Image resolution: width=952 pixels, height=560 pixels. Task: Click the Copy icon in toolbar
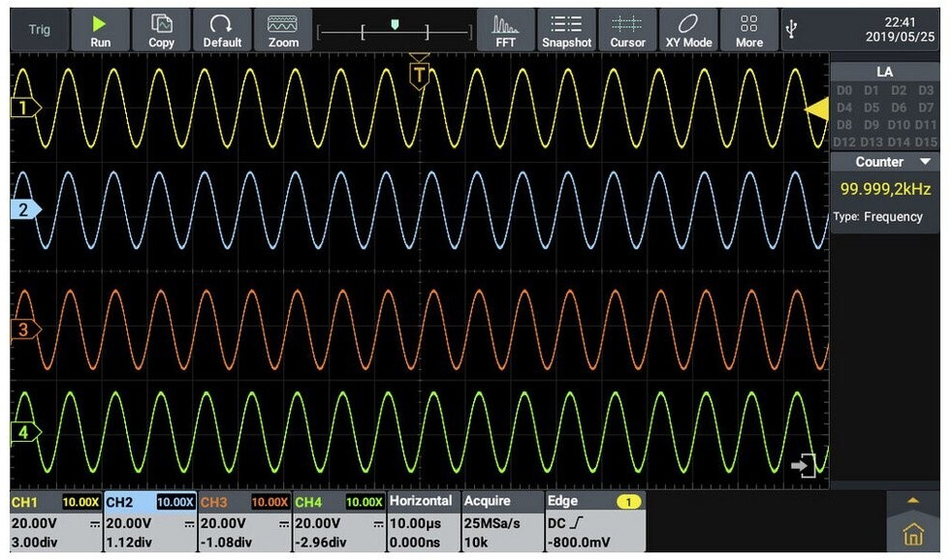(161, 30)
